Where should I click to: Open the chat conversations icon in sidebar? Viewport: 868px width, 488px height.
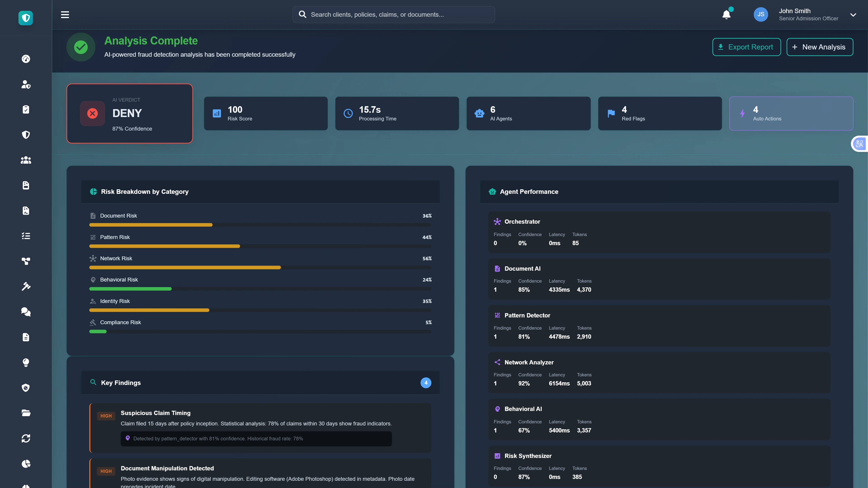tap(26, 312)
